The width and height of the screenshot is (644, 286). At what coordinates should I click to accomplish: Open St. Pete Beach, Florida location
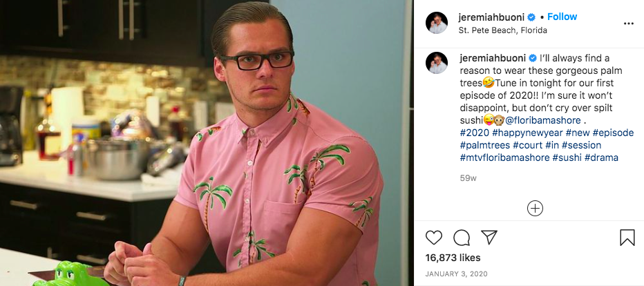[x=503, y=30]
